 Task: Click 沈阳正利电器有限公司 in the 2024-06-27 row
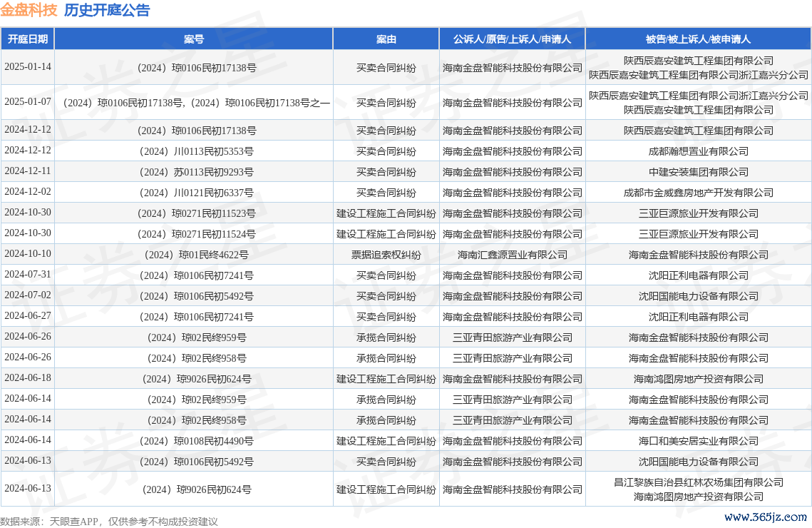pos(698,317)
